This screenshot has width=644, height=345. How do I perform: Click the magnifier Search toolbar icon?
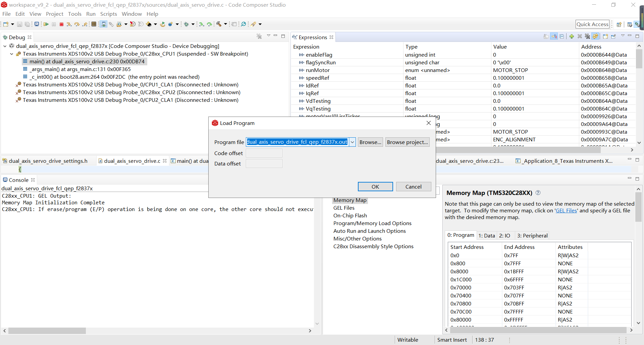click(244, 24)
